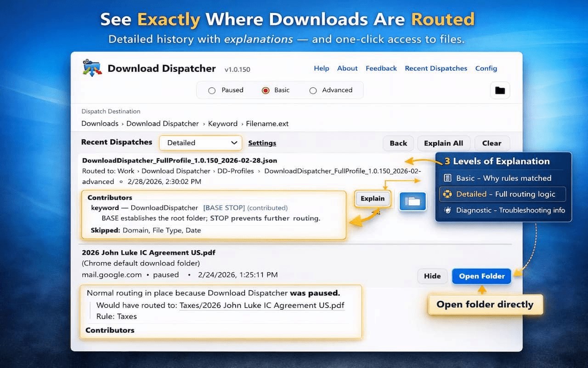Open the Help menu link
Image resolution: width=588 pixels, height=368 pixels.
click(322, 68)
